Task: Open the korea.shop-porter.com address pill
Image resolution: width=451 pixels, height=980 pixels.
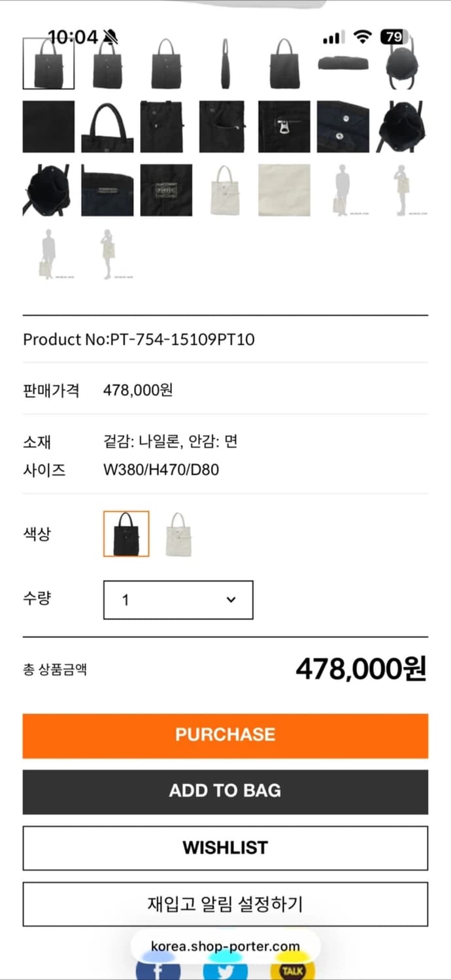Action: (x=225, y=945)
